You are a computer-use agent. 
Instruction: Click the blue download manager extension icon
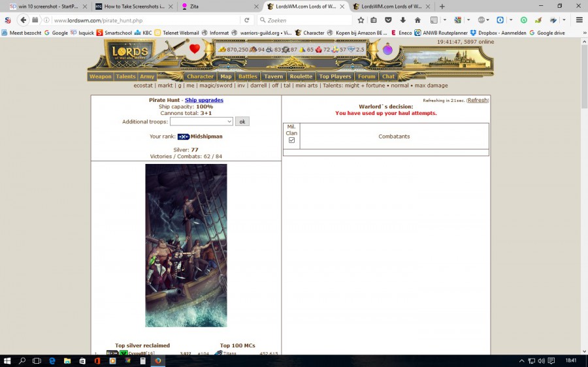tap(500, 20)
